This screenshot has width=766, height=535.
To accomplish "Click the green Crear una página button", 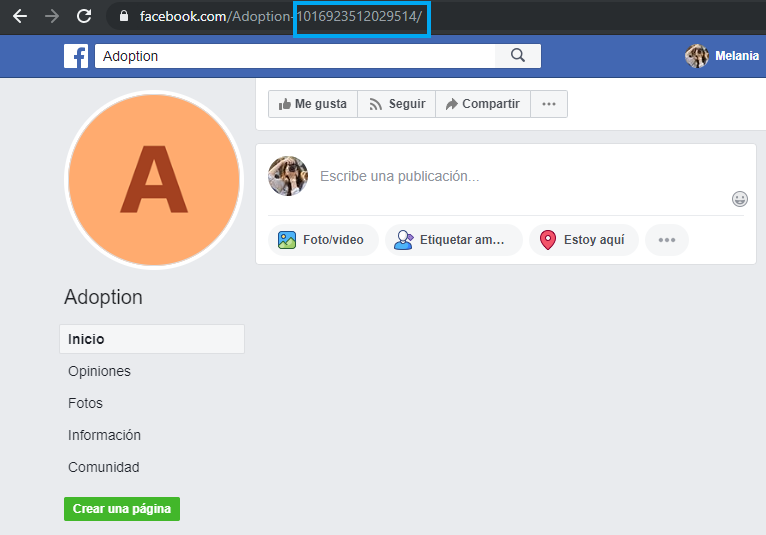I will 122,509.
